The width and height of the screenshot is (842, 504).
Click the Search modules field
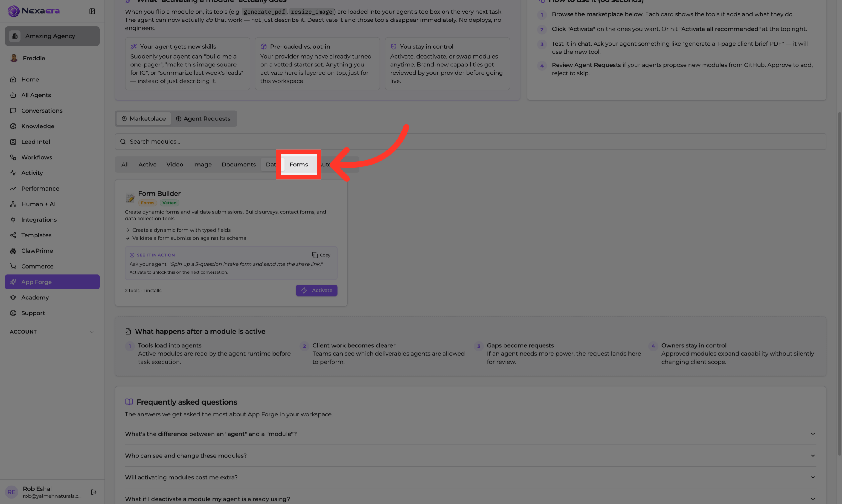471,142
